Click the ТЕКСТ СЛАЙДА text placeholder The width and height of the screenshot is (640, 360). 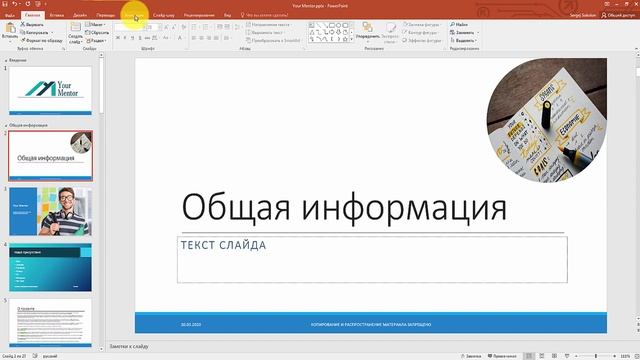point(372,260)
